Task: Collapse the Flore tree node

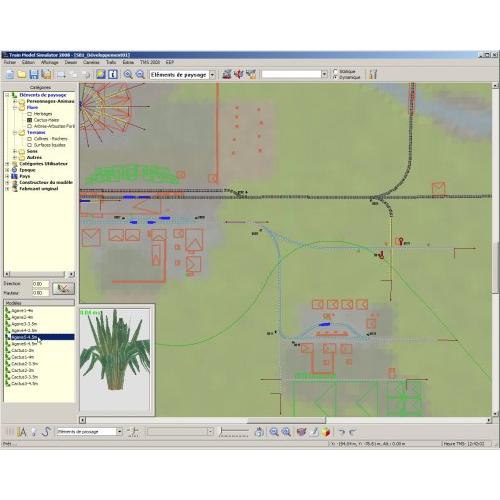Action: pos(15,108)
